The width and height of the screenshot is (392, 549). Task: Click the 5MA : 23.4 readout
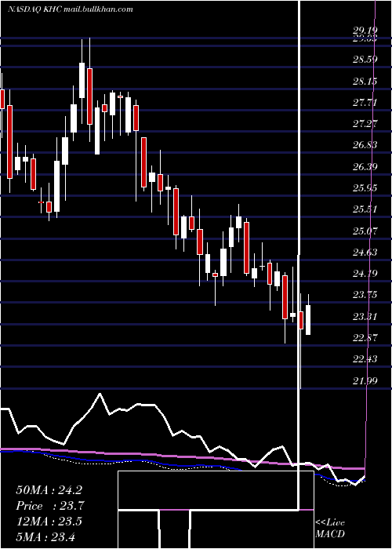pyautogui.click(x=45, y=536)
